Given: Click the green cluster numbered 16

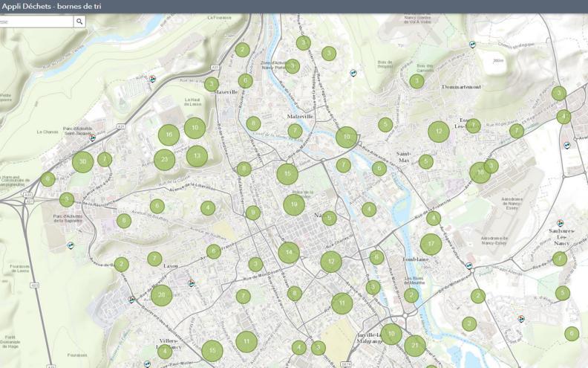Looking at the screenshot, I should click(169, 135).
